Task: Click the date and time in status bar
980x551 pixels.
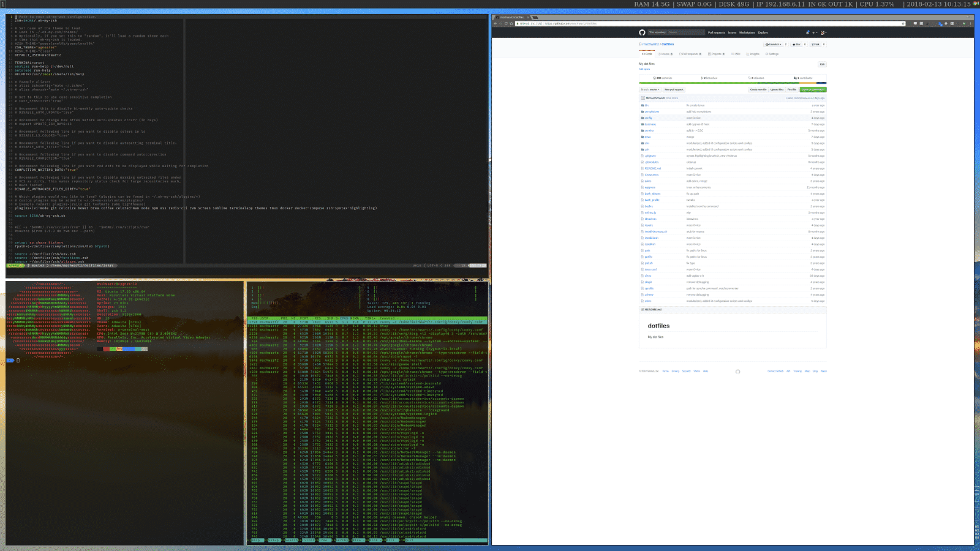Action: [938, 4]
